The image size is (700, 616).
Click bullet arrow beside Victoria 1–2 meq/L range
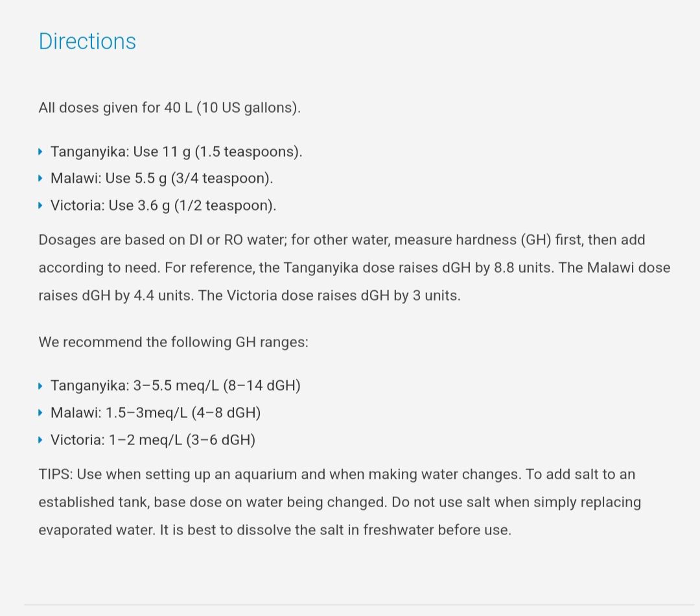41,440
